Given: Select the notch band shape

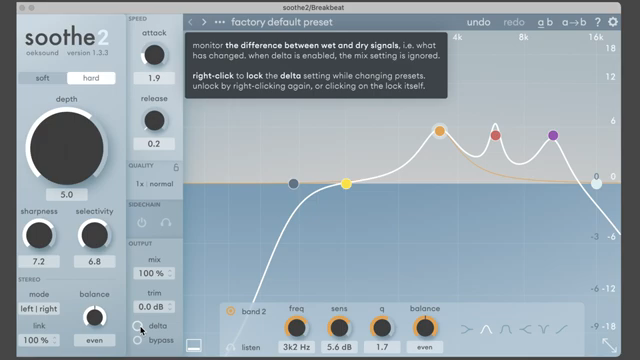Looking at the screenshot, I should 543,329.
